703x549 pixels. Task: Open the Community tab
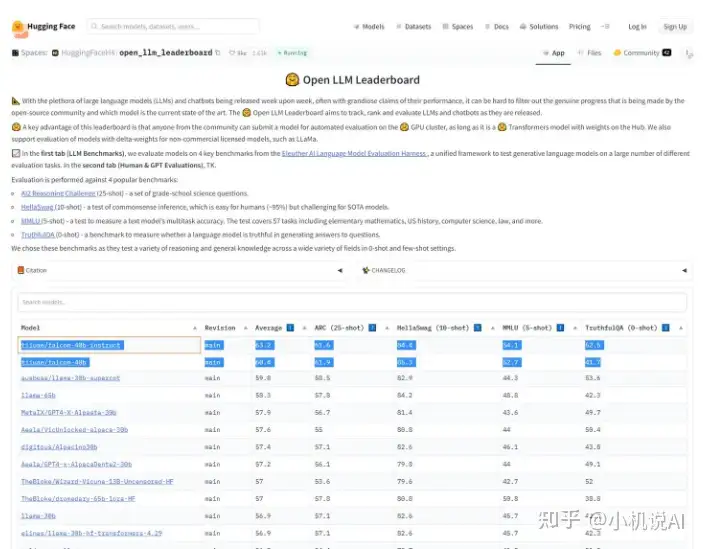[x=642, y=53]
